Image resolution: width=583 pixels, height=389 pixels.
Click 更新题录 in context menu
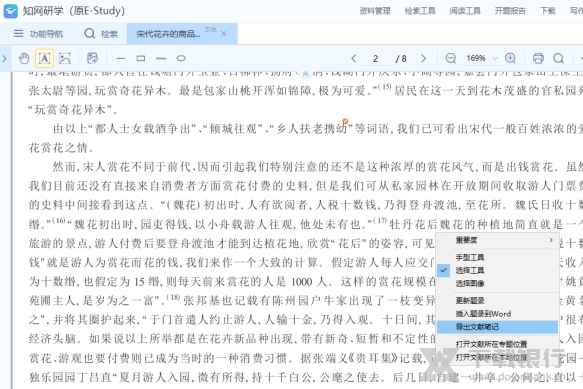tap(497, 300)
